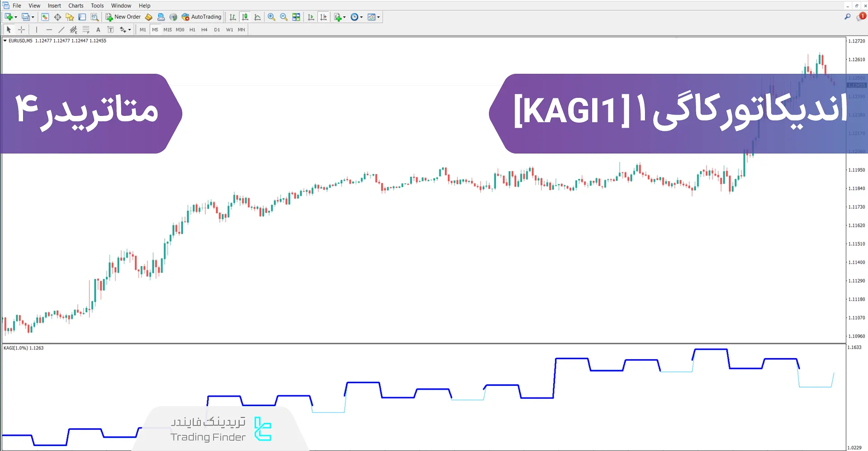Place a New Order
Screen dimensions: 868x451
click(x=123, y=17)
